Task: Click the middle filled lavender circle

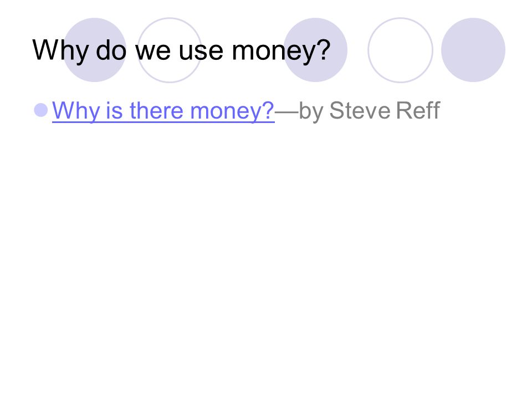Action: tap(315, 50)
